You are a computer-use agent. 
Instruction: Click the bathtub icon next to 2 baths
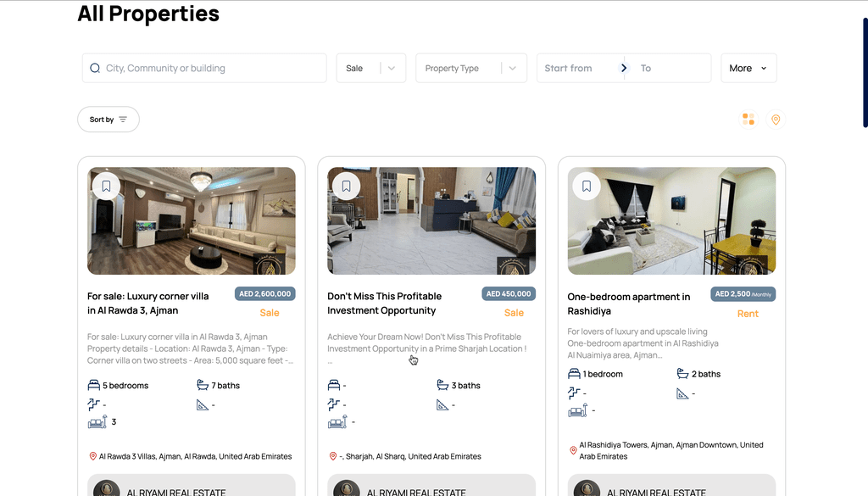[682, 374]
